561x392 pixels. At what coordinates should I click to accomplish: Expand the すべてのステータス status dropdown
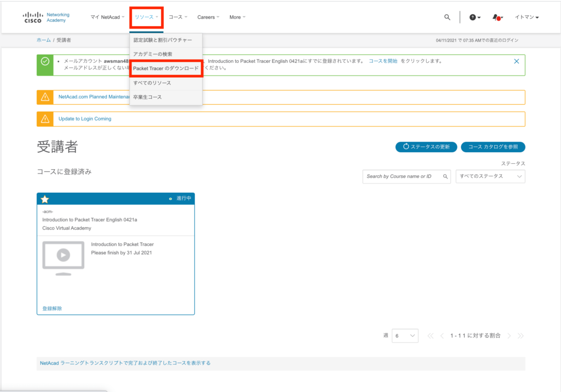(x=490, y=176)
